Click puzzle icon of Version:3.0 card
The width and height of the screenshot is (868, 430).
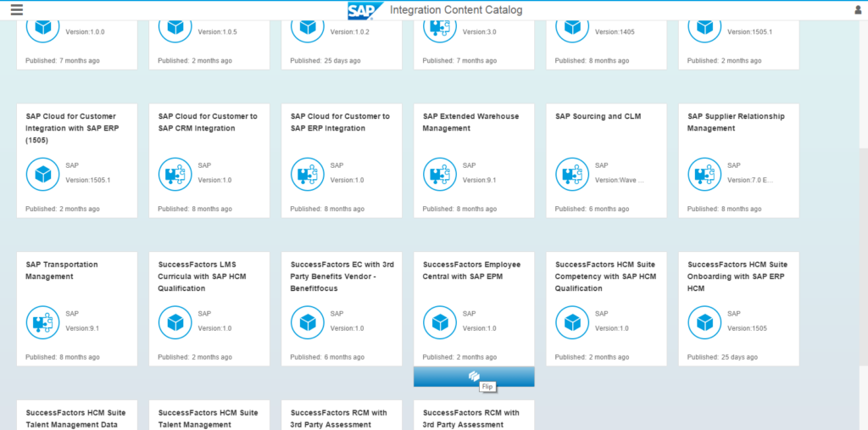click(440, 28)
